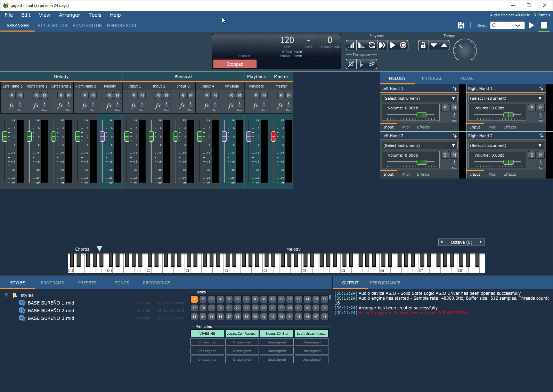This screenshot has height=392, width=553.
Task: Mute the Left Hand 1 mixer channel
Action: [20, 95]
